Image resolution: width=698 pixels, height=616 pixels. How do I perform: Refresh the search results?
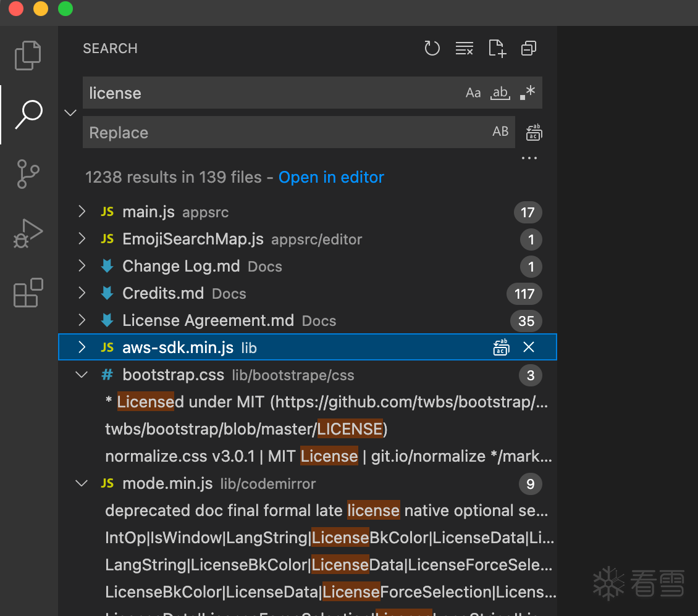[x=432, y=48]
